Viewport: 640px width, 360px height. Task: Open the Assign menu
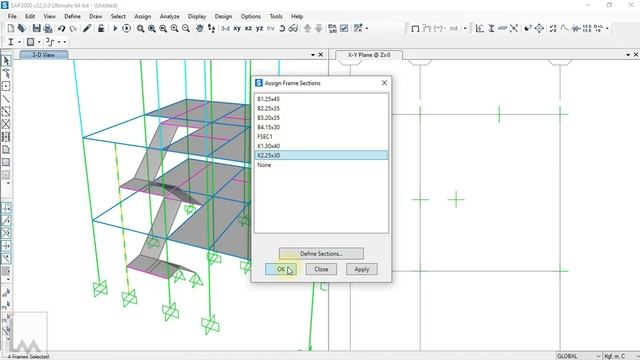pos(143,16)
